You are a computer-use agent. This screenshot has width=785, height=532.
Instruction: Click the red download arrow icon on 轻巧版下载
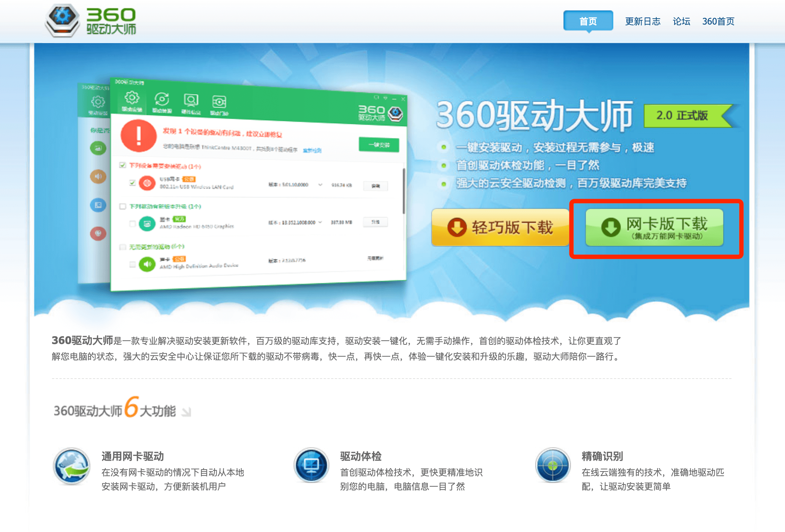click(x=457, y=227)
